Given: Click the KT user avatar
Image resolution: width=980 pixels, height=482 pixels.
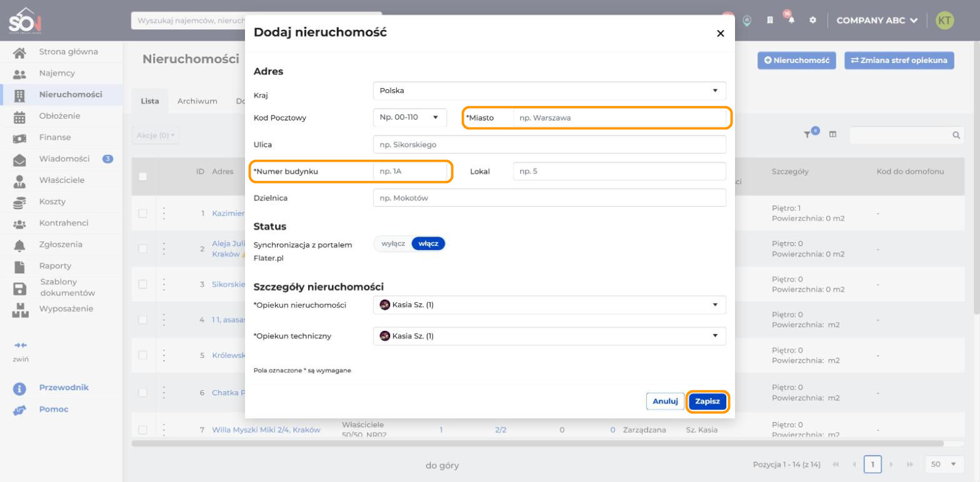Looking at the screenshot, I should tap(944, 21).
